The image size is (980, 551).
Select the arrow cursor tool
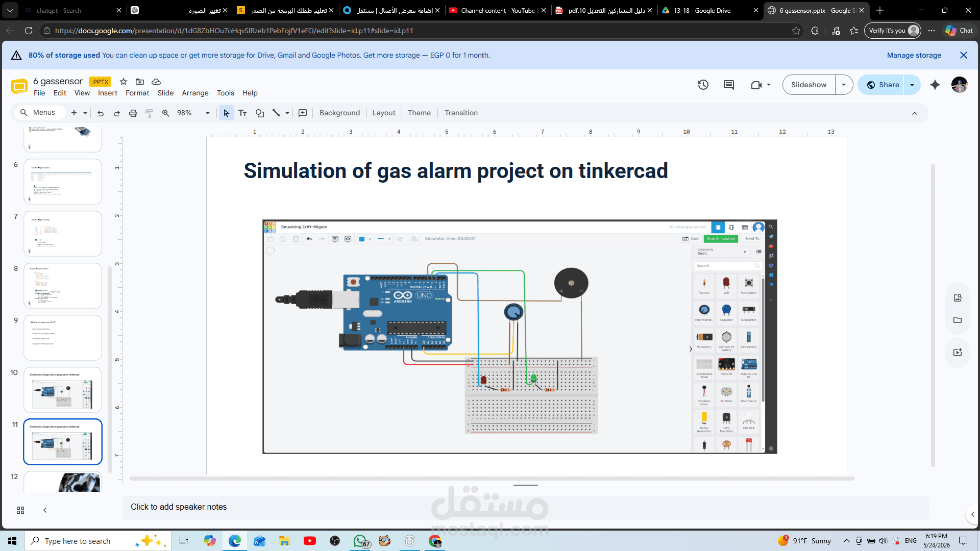(x=227, y=113)
